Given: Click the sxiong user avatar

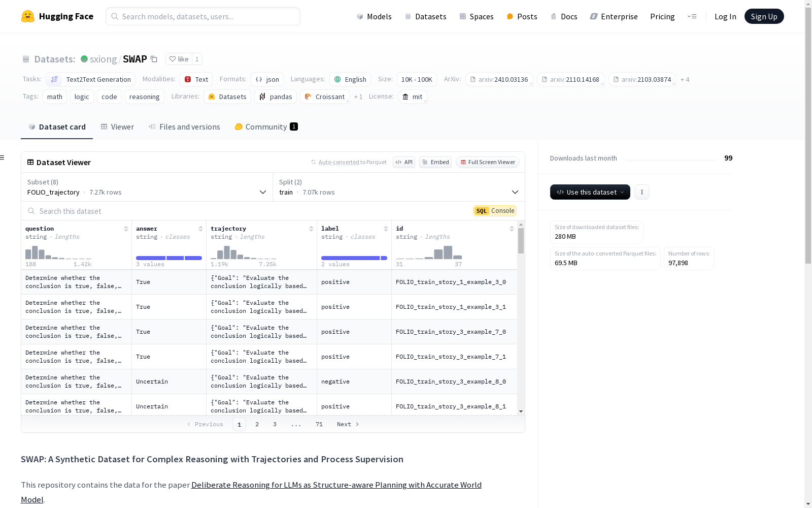Looking at the screenshot, I should 84,59.
